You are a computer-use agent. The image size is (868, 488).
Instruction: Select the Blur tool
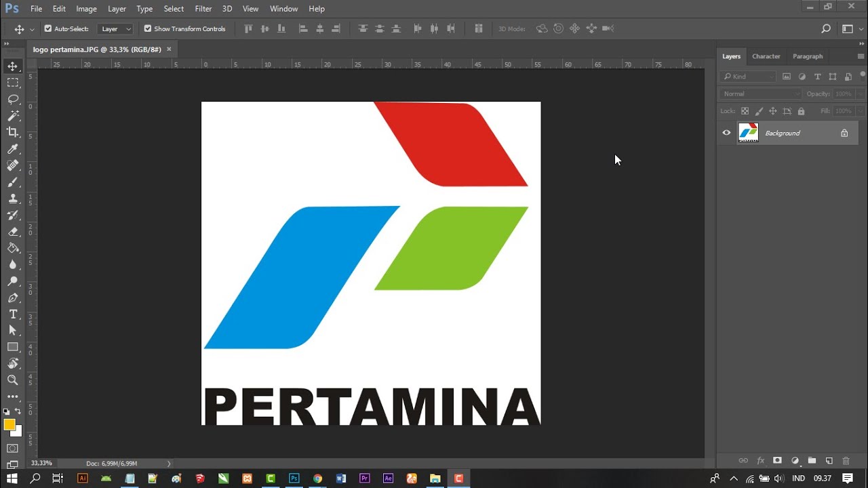pos(13,265)
